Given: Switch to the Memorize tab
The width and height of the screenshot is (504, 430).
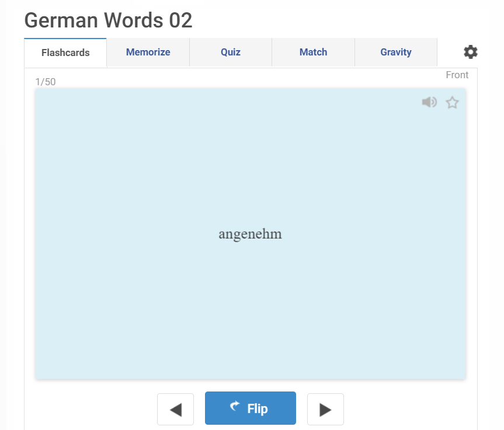Looking at the screenshot, I should pos(148,52).
